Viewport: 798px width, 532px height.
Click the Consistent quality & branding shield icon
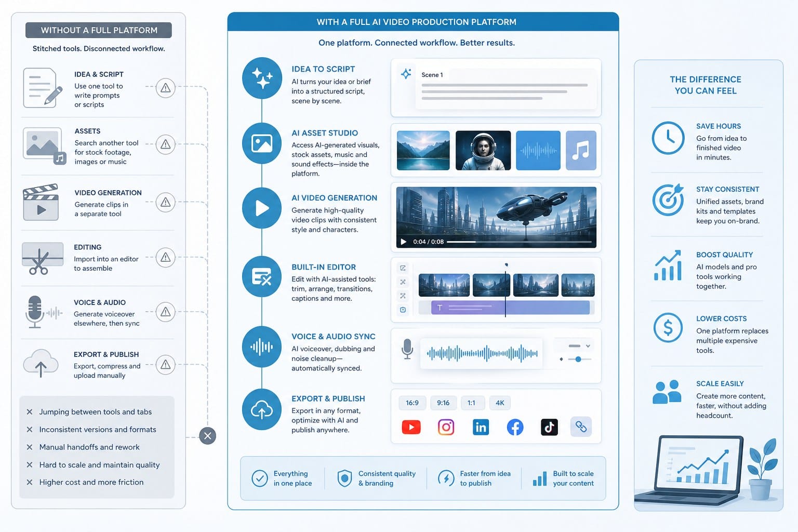click(344, 478)
